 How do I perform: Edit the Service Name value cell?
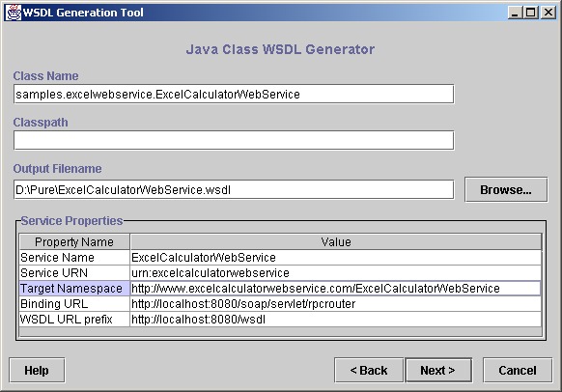pyautogui.click(x=335, y=257)
